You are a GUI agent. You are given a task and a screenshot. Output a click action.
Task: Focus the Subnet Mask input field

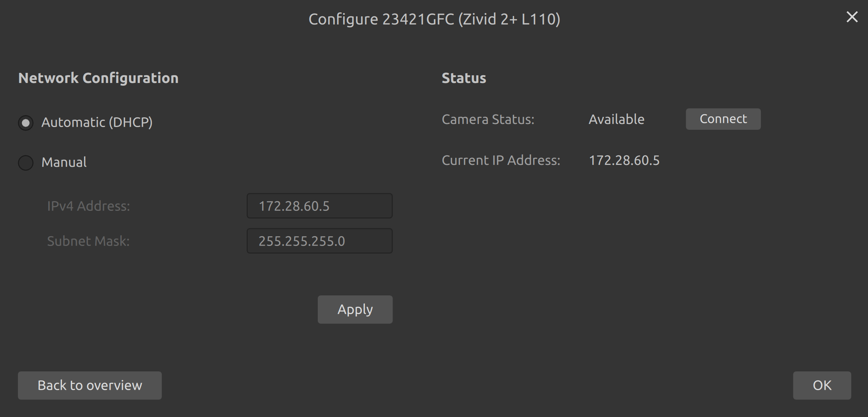coord(319,241)
